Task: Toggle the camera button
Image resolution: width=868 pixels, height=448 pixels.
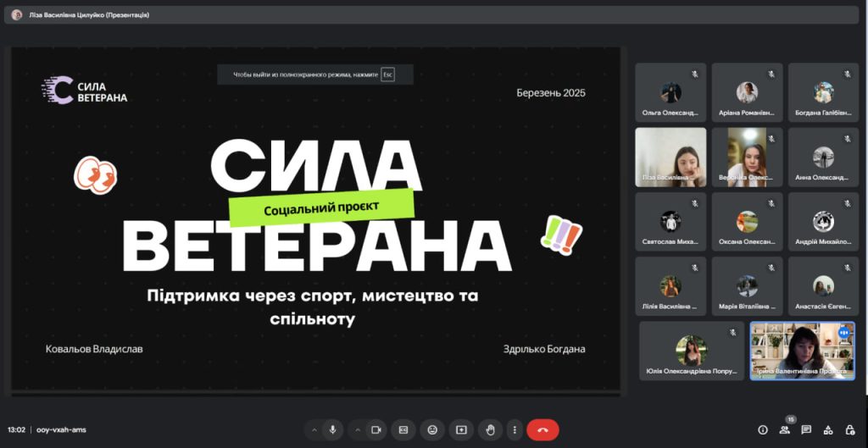Action: (x=375, y=429)
